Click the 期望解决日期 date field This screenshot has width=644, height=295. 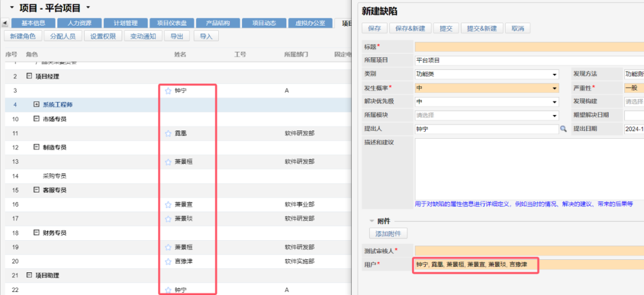(x=634, y=115)
